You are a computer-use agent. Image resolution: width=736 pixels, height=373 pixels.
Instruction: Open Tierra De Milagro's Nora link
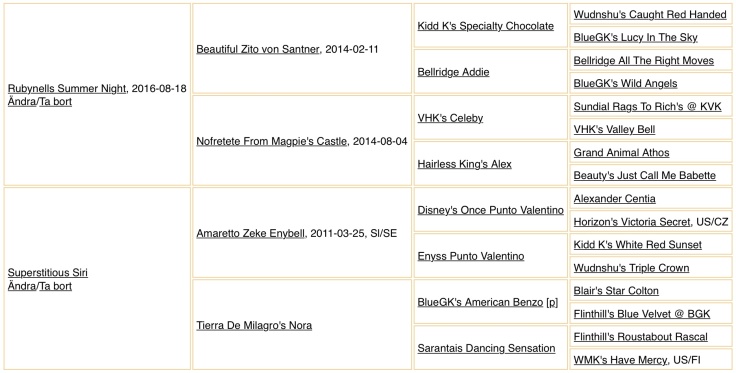click(x=254, y=325)
